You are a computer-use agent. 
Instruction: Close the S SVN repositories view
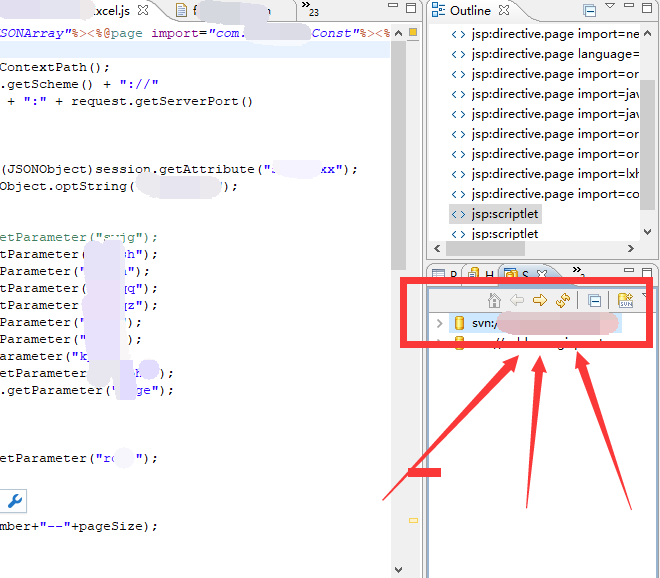point(542,274)
